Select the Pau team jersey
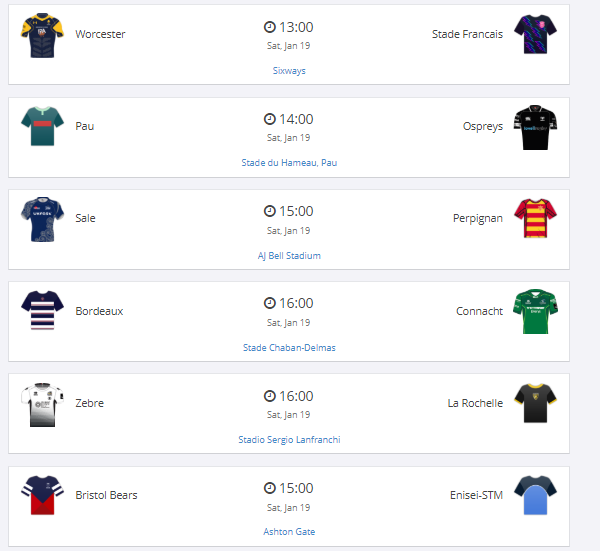Image resolution: width=600 pixels, height=551 pixels. pyautogui.click(x=41, y=126)
